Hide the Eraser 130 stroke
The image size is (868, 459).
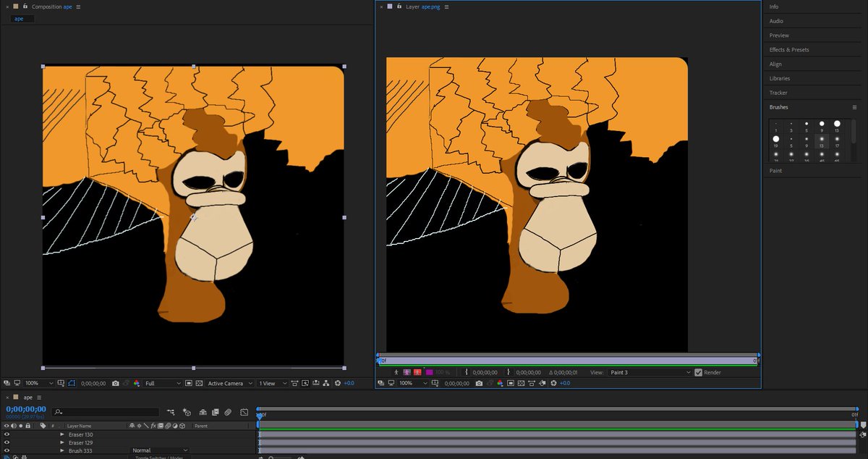(x=7, y=434)
